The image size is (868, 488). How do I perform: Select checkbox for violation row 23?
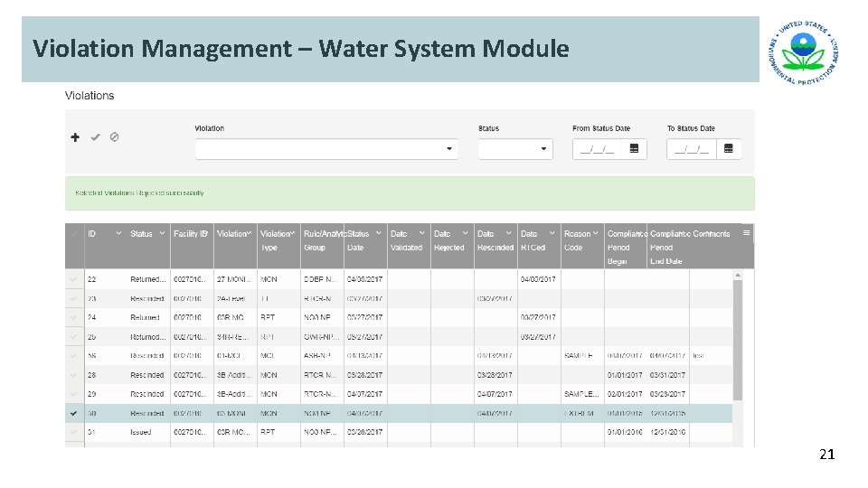(73, 299)
